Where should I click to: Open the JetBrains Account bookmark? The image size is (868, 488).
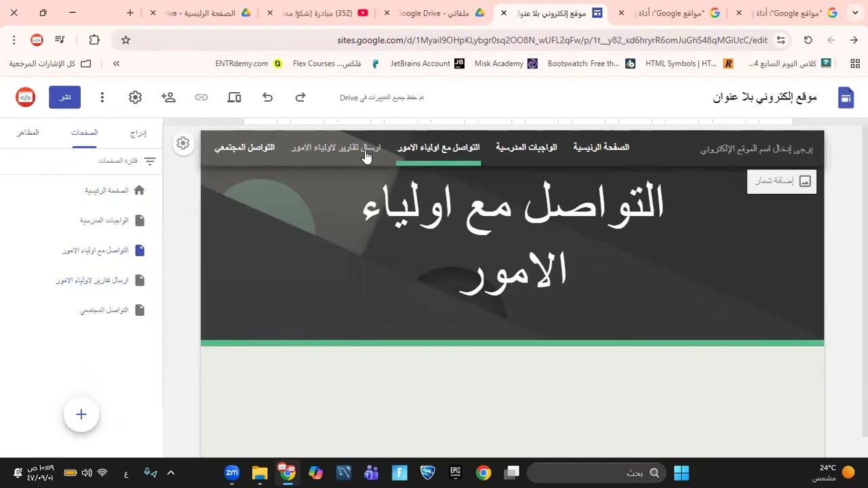click(427, 64)
